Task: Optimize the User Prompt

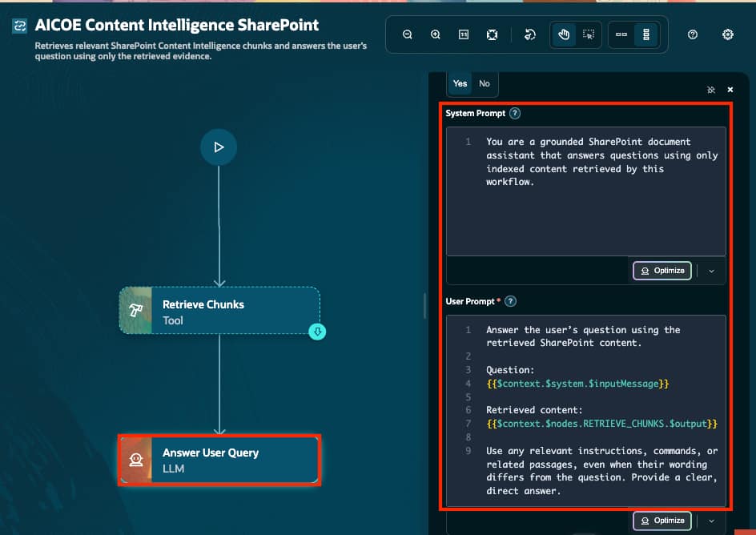Action: coord(662,521)
